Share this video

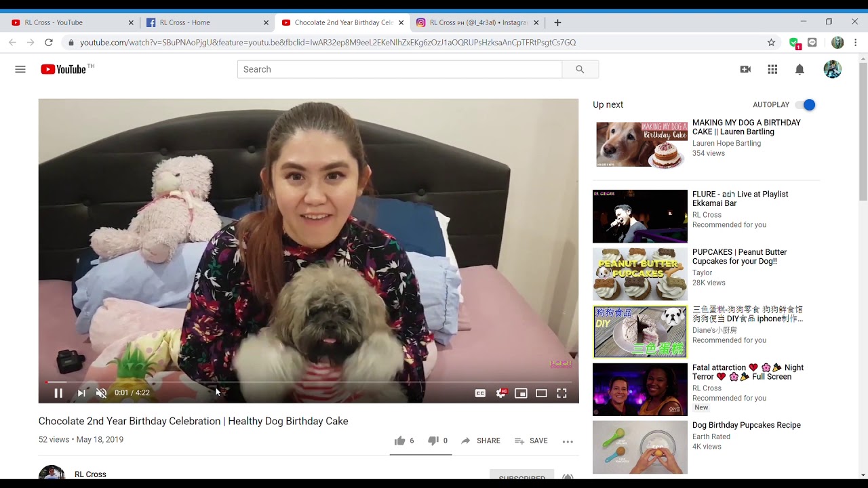(x=481, y=441)
